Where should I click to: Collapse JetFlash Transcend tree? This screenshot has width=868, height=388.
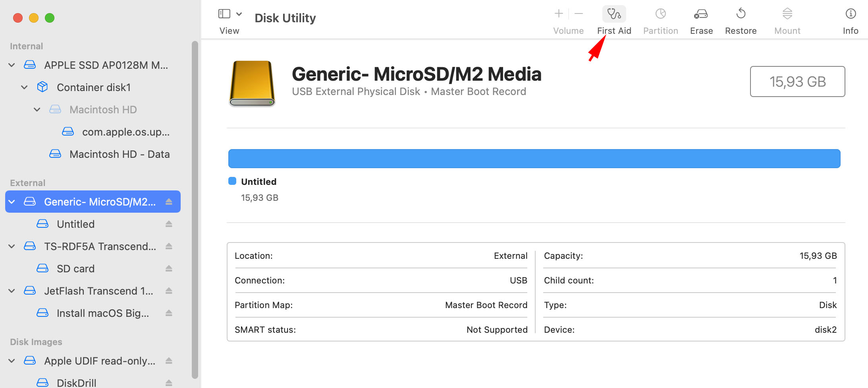12,291
